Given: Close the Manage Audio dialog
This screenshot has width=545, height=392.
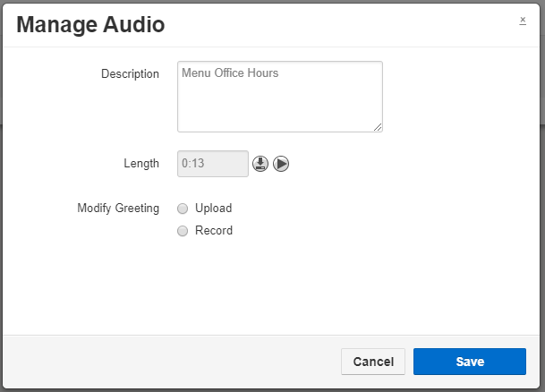Looking at the screenshot, I should [x=523, y=20].
